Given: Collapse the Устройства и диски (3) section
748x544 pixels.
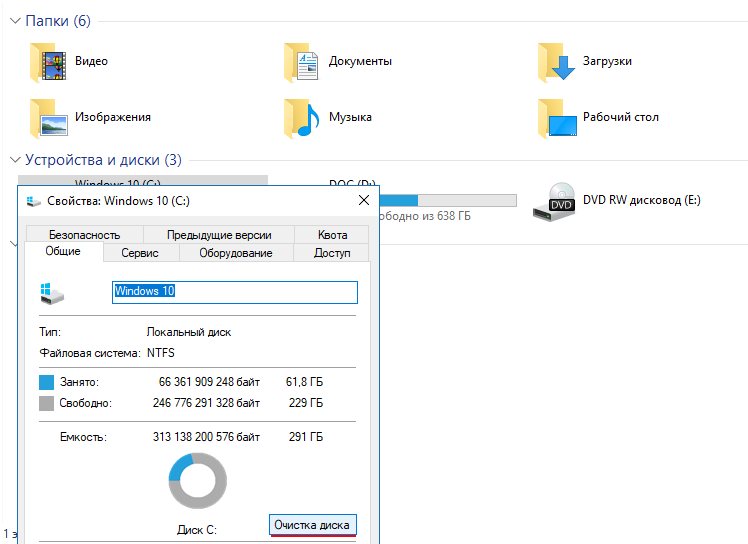Looking at the screenshot, I should coord(15,160).
